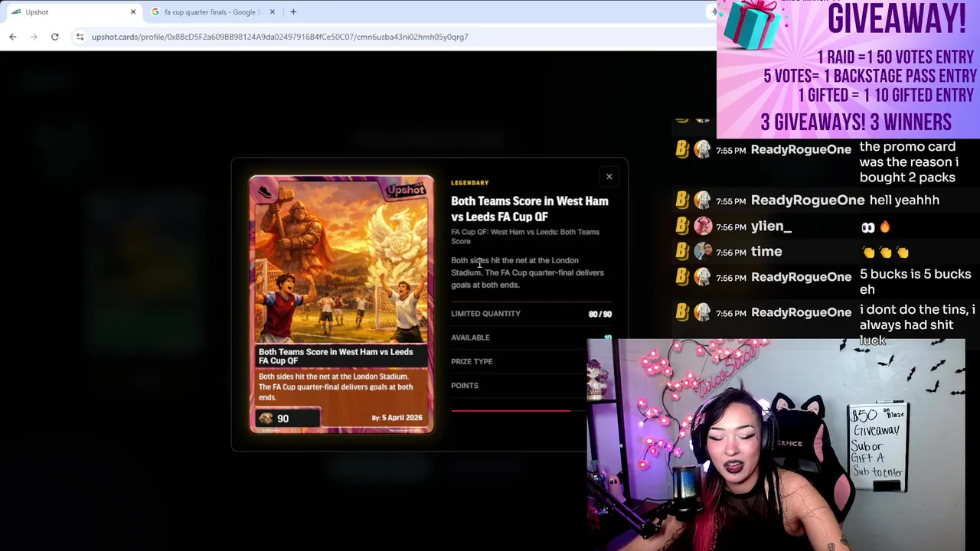
Task: Click the Upshot logo on the card
Action: pos(405,190)
